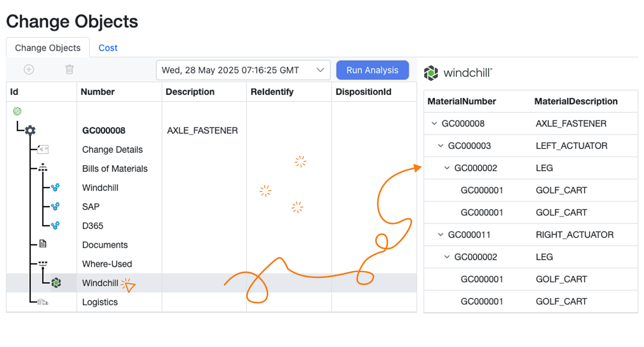Click the Run Analysis button

pyautogui.click(x=372, y=70)
